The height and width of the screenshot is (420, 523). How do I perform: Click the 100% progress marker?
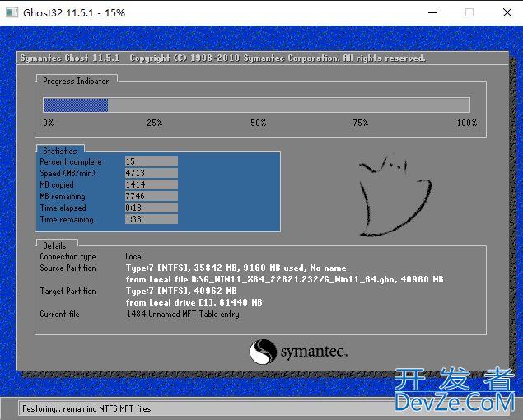click(467, 123)
